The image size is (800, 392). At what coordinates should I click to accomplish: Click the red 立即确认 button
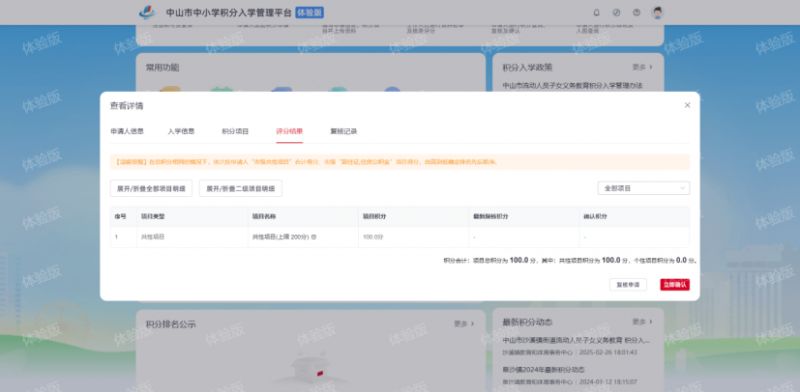[674, 285]
